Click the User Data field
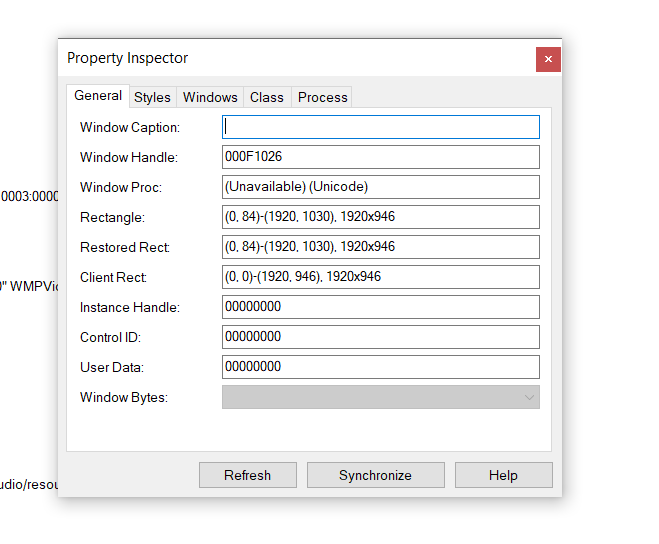 (x=380, y=367)
